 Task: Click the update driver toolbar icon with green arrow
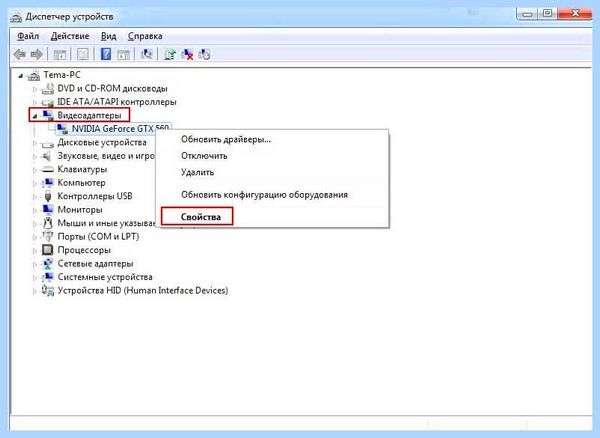pos(170,54)
